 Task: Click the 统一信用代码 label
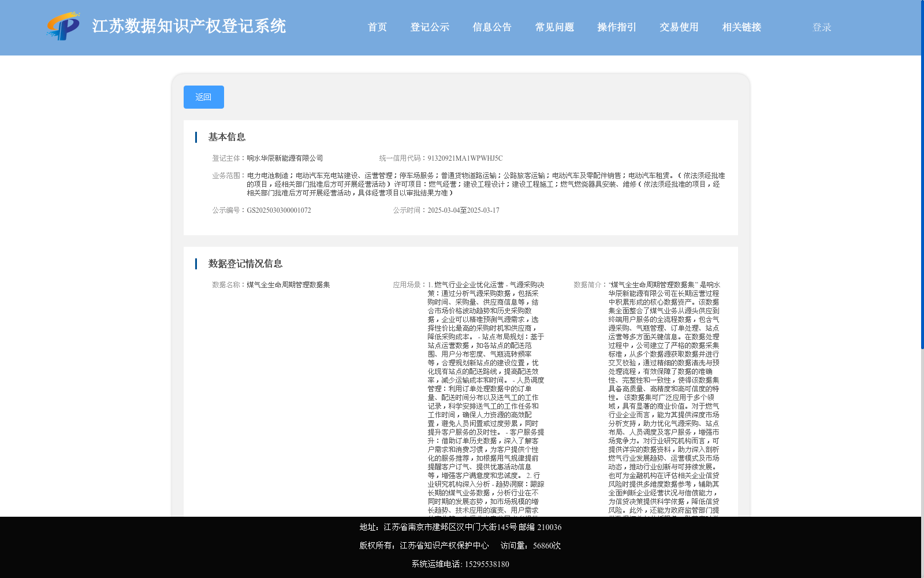point(403,158)
